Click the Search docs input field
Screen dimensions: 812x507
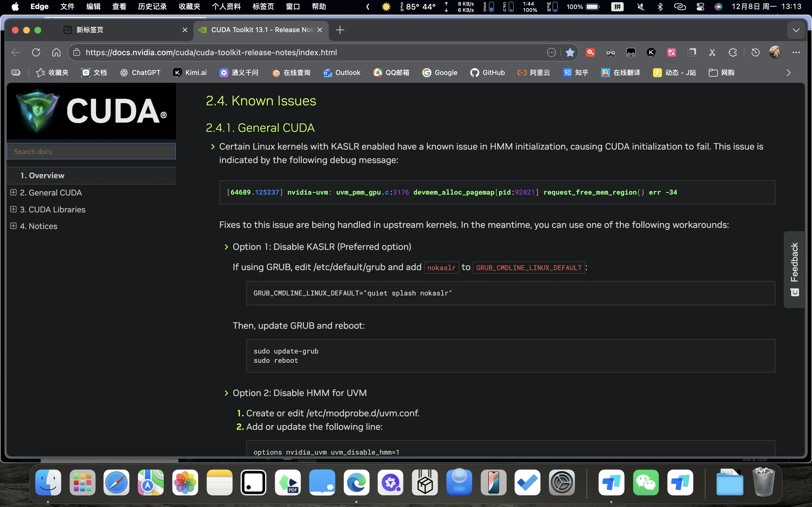(91, 152)
